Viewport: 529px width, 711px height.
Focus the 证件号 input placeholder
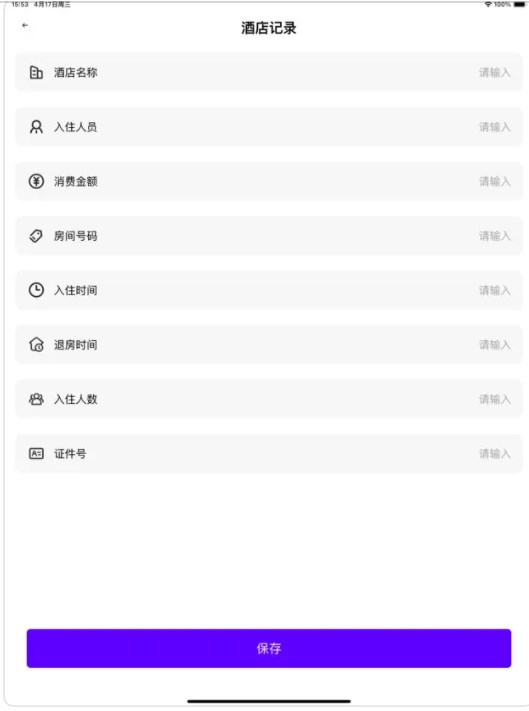pos(495,453)
